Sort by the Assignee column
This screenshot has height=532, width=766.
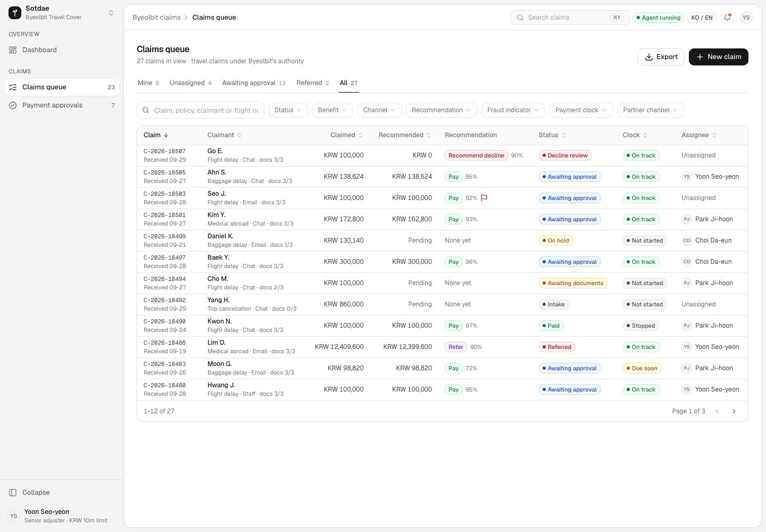pyautogui.click(x=699, y=135)
